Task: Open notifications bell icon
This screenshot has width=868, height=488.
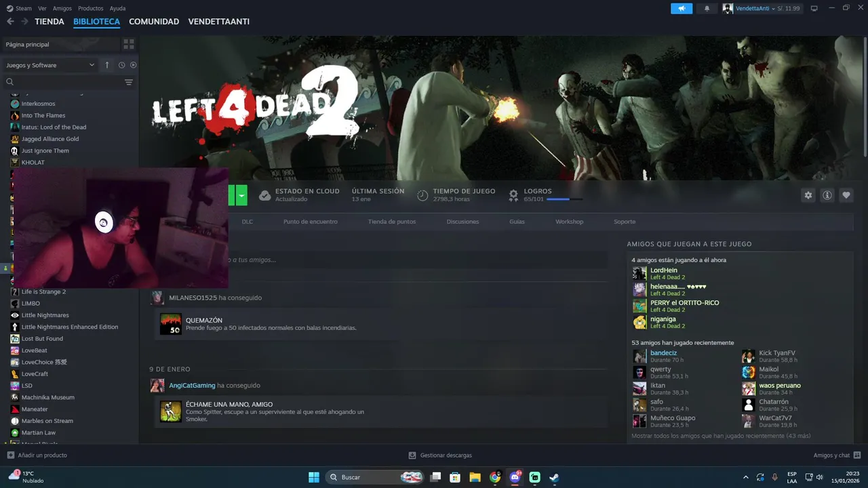Action: click(707, 8)
